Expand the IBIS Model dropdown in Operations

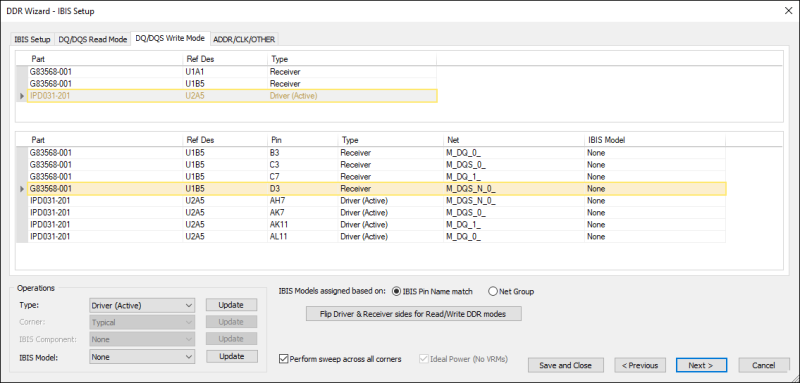click(x=142, y=357)
